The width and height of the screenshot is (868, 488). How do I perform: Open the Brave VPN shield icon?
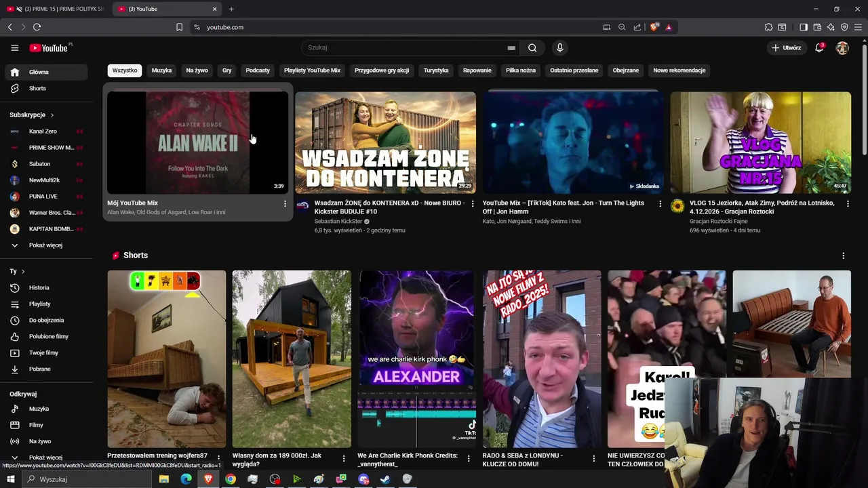tap(844, 27)
